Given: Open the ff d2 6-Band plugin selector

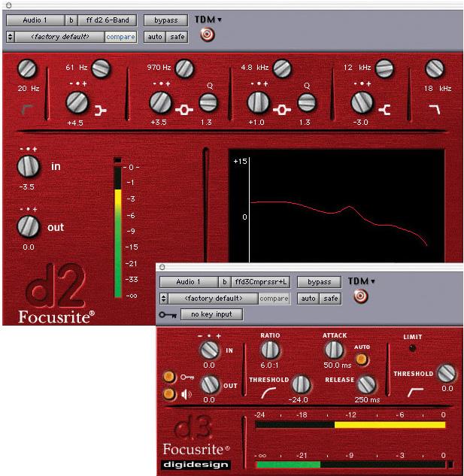Looking at the screenshot, I should click(x=108, y=20).
